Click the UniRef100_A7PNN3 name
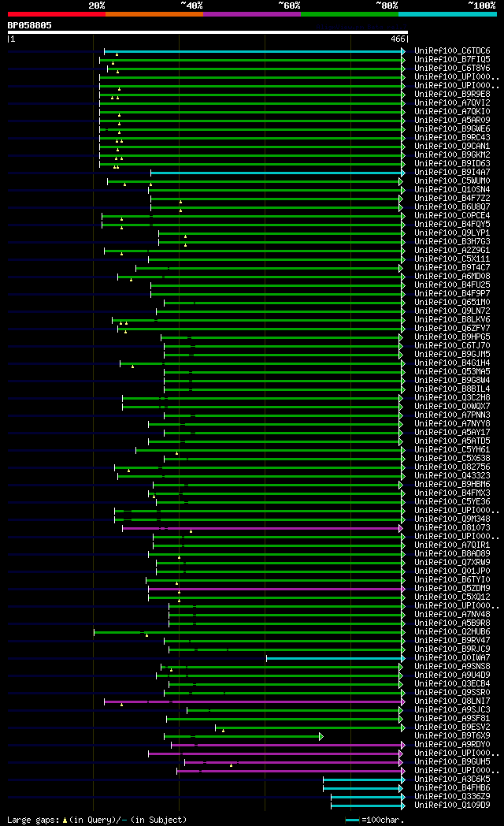This screenshot has width=504, height=826. click(x=452, y=415)
